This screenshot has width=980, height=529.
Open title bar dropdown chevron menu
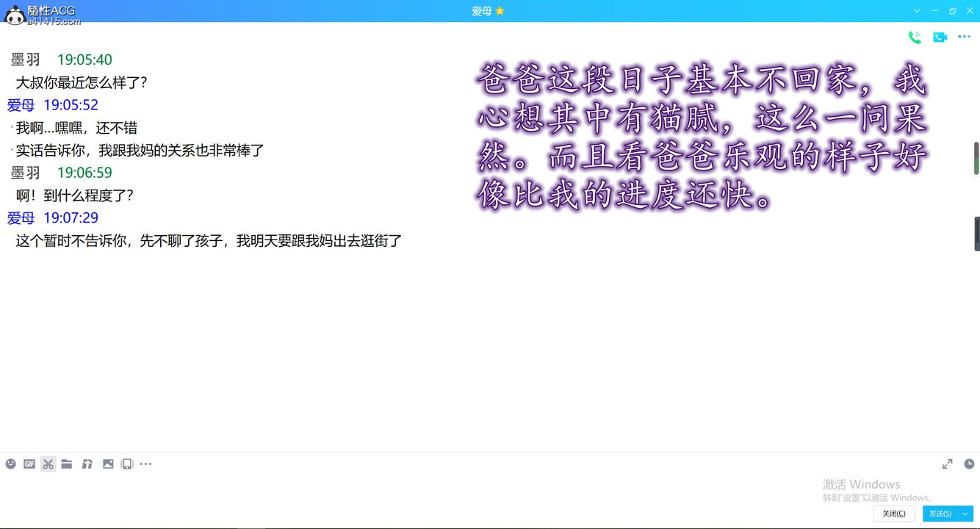(917, 11)
